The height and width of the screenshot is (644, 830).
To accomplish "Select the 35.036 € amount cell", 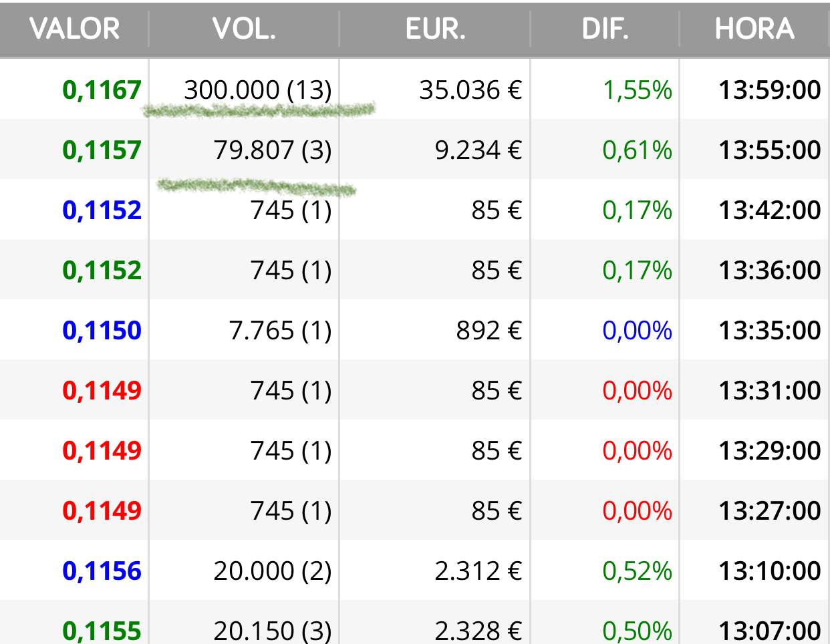I will (x=470, y=90).
